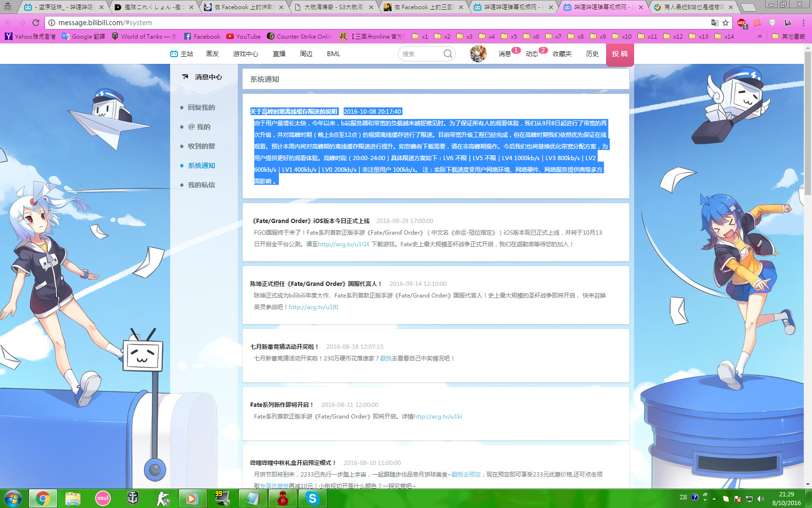812x508 pixels.
Task: Open the http://acg.tv/u1BI link
Action: tap(314, 307)
